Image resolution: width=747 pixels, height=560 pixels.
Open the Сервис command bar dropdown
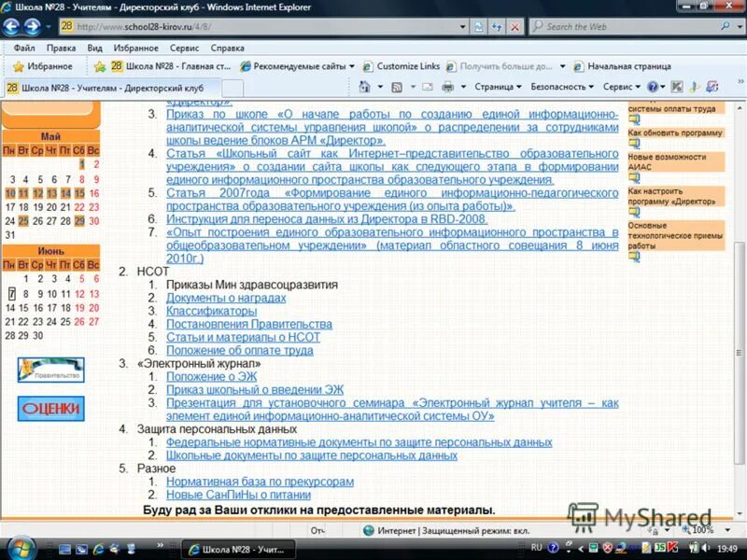click(x=621, y=87)
